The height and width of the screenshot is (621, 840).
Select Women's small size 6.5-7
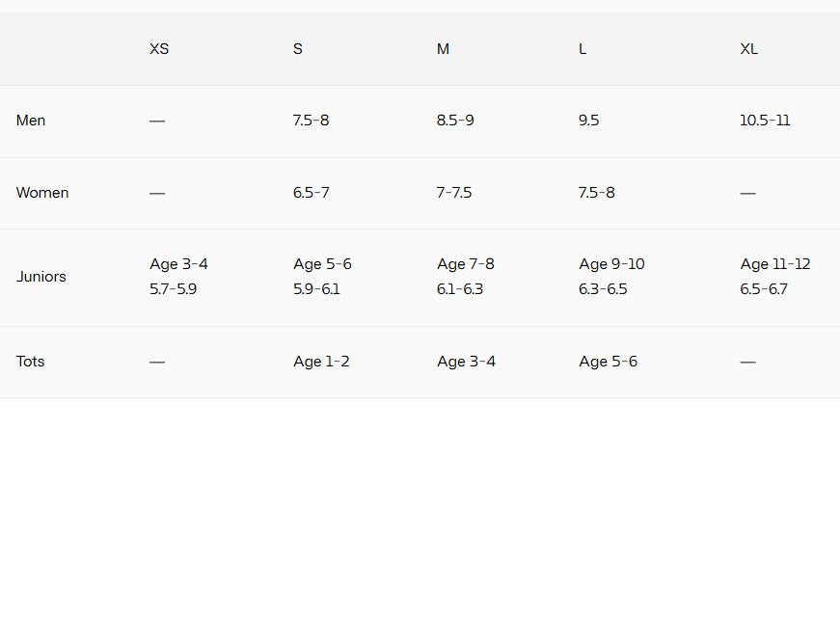(312, 193)
